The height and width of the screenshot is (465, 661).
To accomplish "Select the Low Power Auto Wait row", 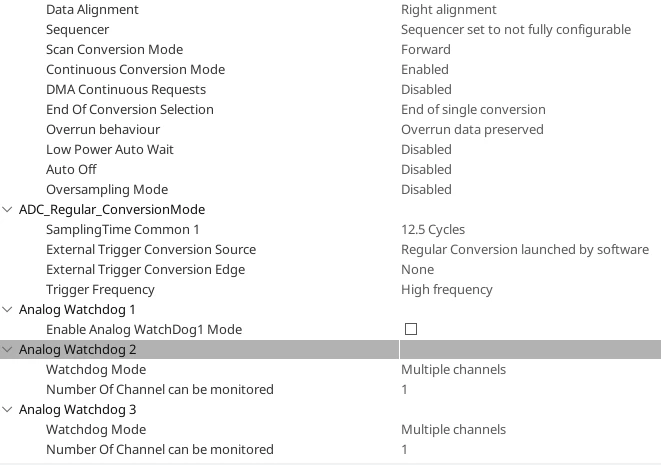I will coord(330,149).
